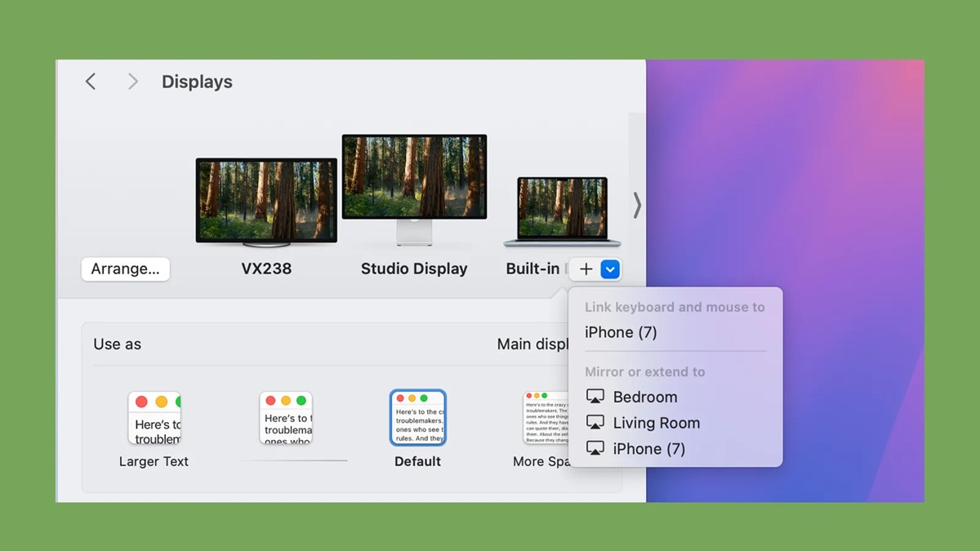Screen dimensions: 980x551
Task: Click AirPlay icon next to Living Room
Action: pyautogui.click(x=595, y=423)
